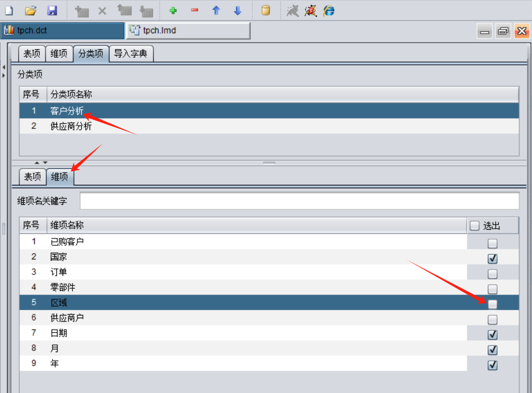Click the Tomcat icon with red mark
The height and width of the screenshot is (393, 532).
point(310,11)
